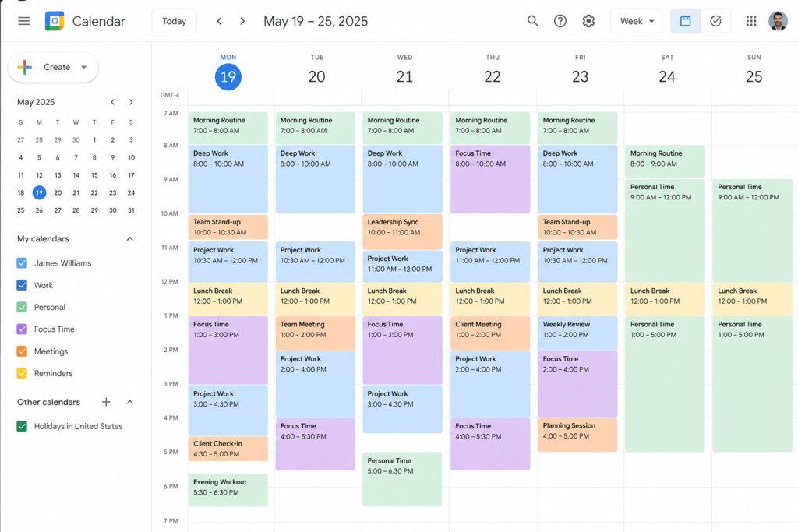Show previous month in mini calendar

pos(112,102)
